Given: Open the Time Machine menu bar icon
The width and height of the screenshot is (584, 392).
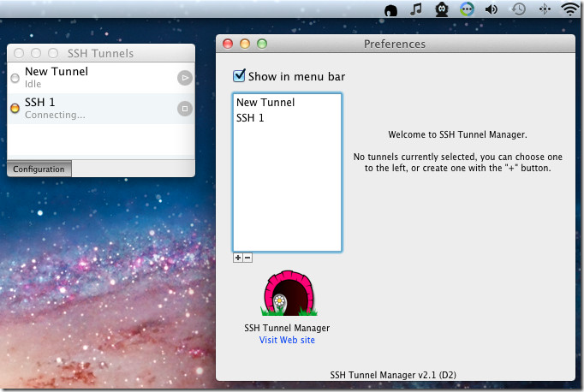Looking at the screenshot, I should tap(518, 9).
